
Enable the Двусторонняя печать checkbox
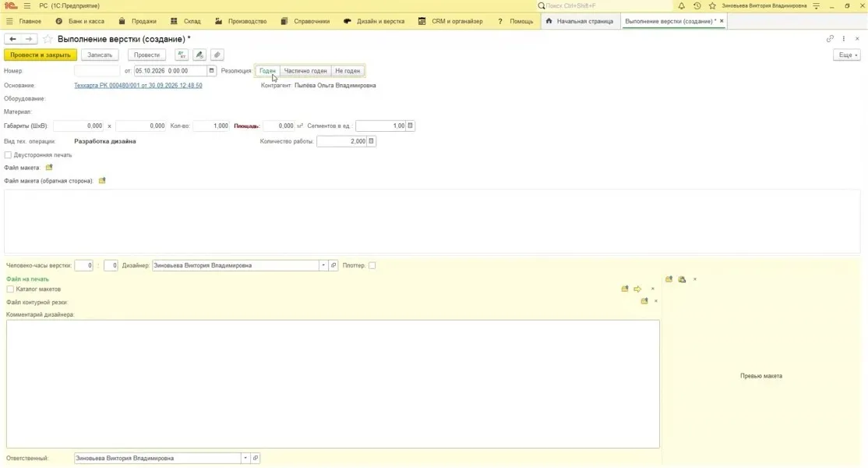(8, 155)
